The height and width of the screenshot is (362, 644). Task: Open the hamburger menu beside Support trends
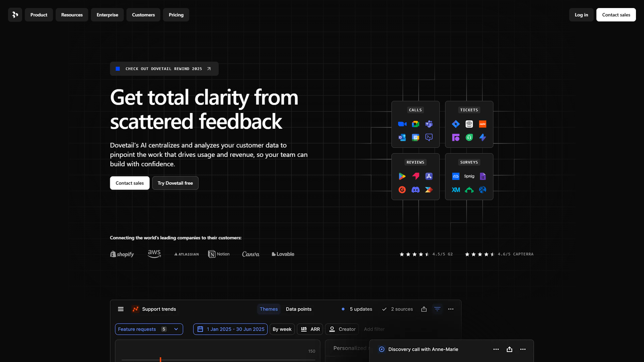tap(121, 309)
